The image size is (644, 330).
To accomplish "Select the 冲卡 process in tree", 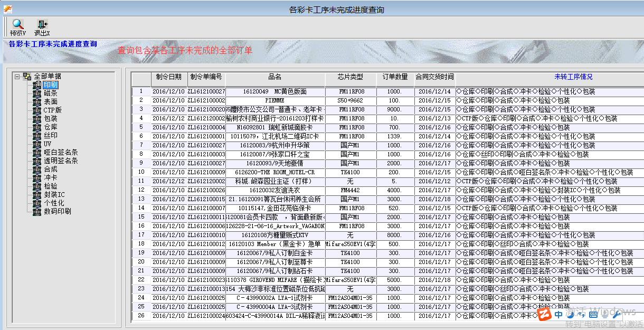I will (51, 178).
